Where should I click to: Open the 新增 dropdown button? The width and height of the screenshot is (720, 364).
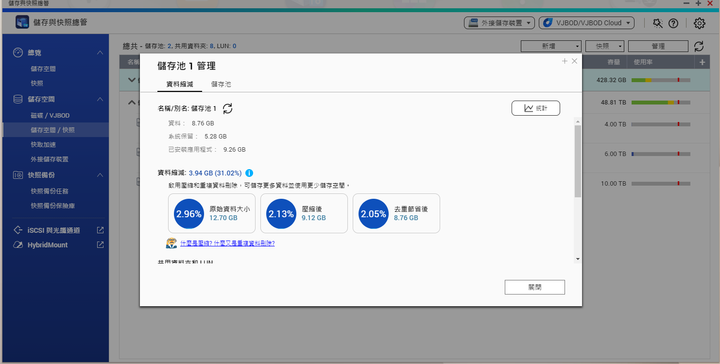(x=551, y=46)
